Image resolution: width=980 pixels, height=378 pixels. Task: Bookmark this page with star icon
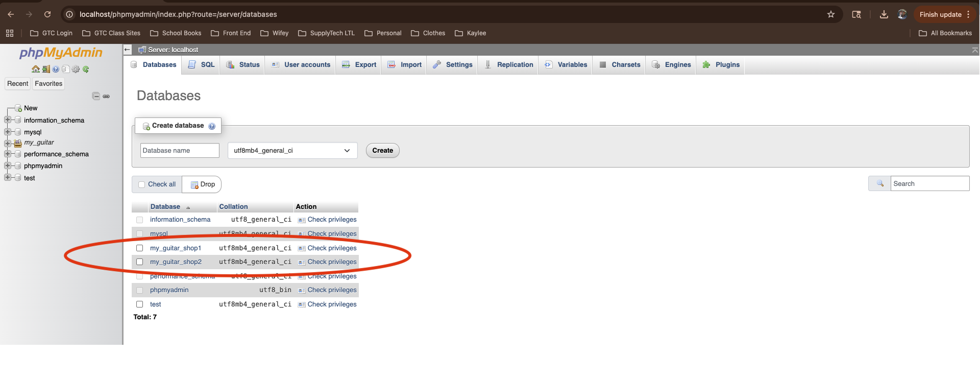click(831, 14)
